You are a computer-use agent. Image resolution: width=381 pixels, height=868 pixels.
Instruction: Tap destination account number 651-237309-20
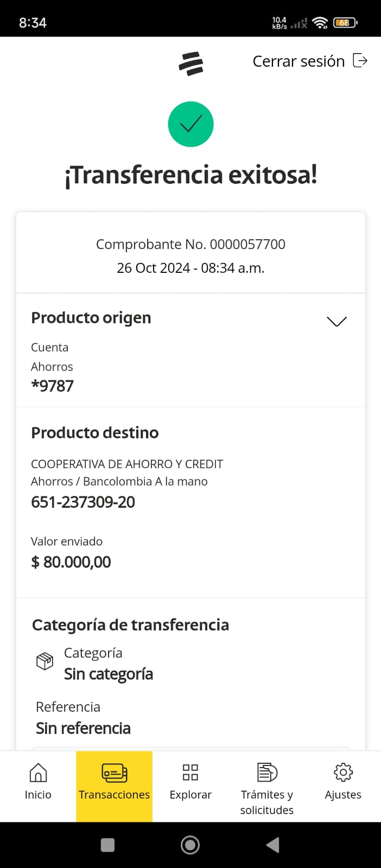pyautogui.click(x=83, y=502)
